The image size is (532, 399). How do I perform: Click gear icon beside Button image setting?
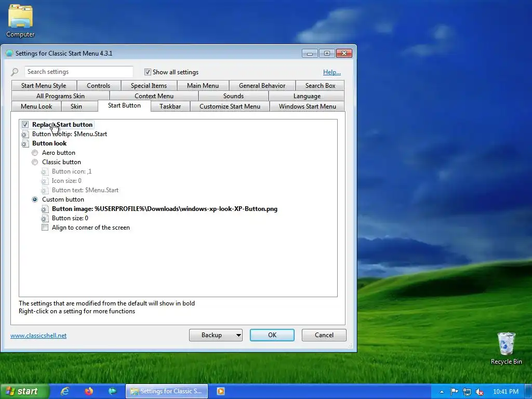[x=45, y=209]
